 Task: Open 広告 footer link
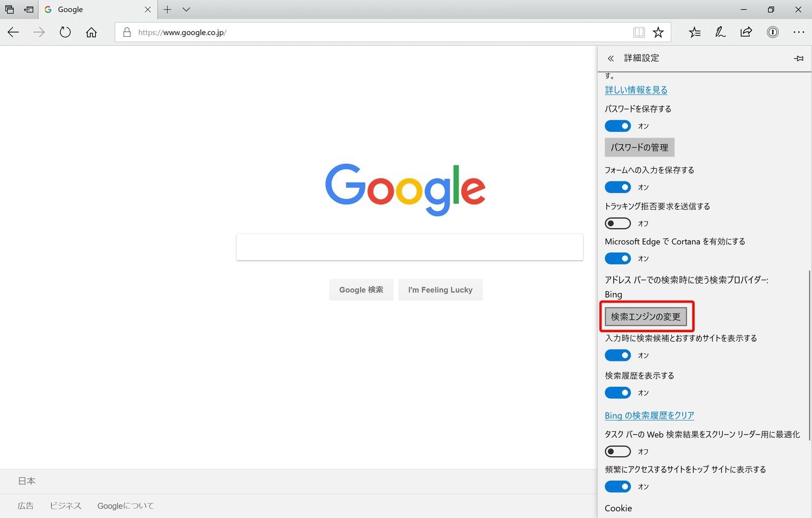(25, 506)
